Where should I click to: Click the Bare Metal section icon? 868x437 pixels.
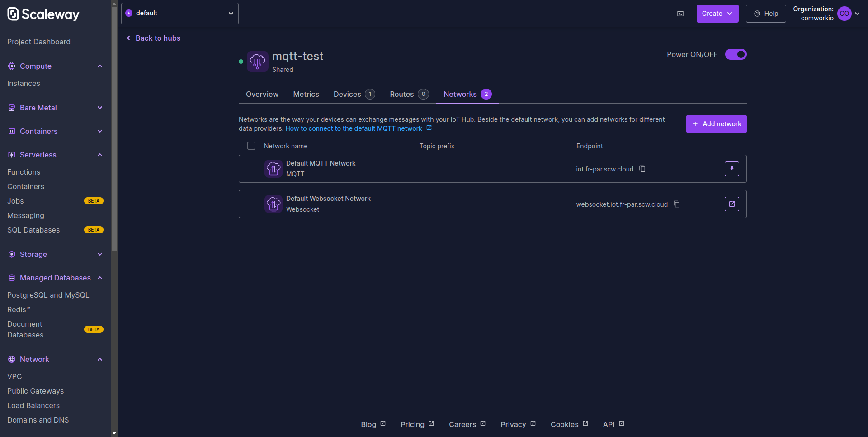(x=12, y=108)
